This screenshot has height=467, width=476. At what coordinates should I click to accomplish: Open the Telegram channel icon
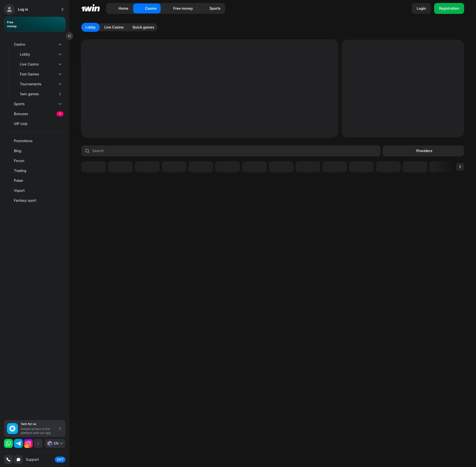point(18,443)
